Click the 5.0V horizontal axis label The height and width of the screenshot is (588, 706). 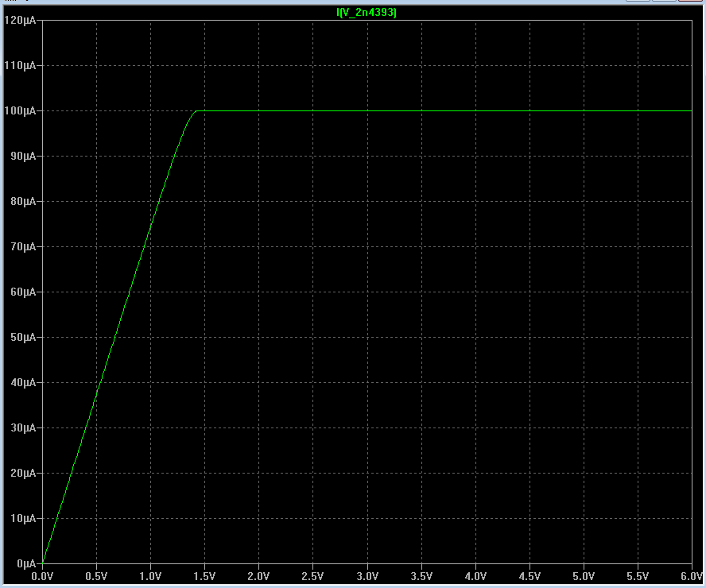pyautogui.click(x=584, y=576)
